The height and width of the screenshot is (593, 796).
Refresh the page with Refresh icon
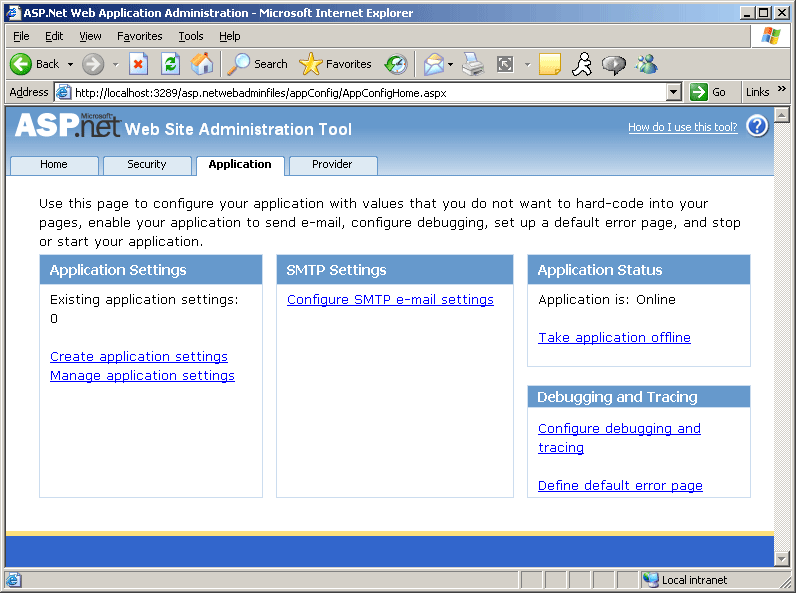click(x=170, y=64)
